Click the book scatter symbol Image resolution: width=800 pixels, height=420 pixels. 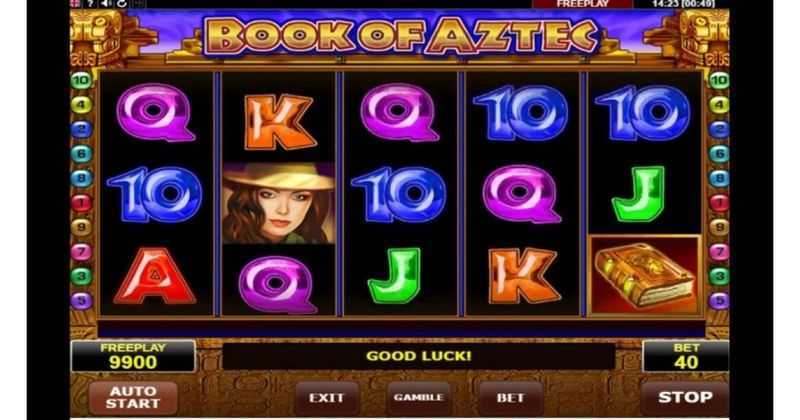[x=645, y=276]
